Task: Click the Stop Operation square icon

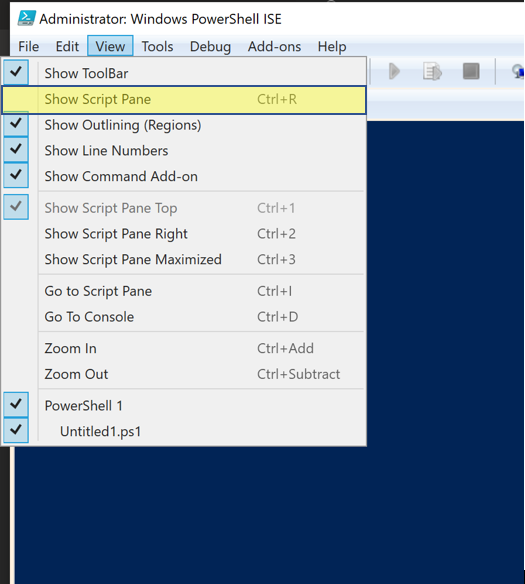Action: pyautogui.click(x=471, y=71)
